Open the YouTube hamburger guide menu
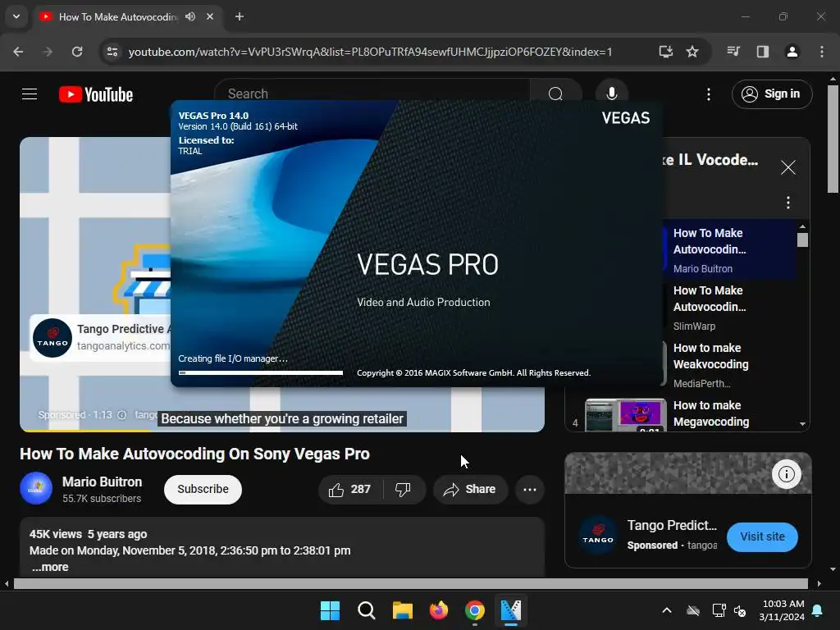840x630 pixels. click(x=30, y=94)
